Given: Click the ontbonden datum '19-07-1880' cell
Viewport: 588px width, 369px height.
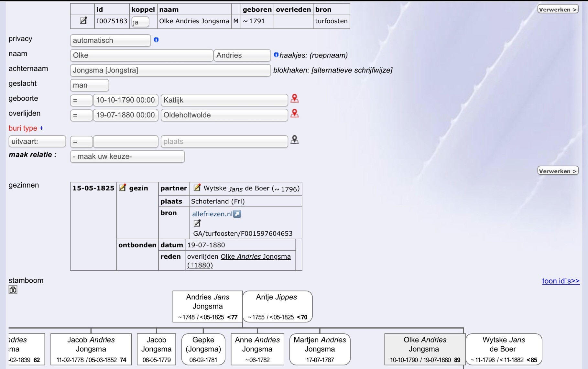Looking at the screenshot, I should point(240,245).
